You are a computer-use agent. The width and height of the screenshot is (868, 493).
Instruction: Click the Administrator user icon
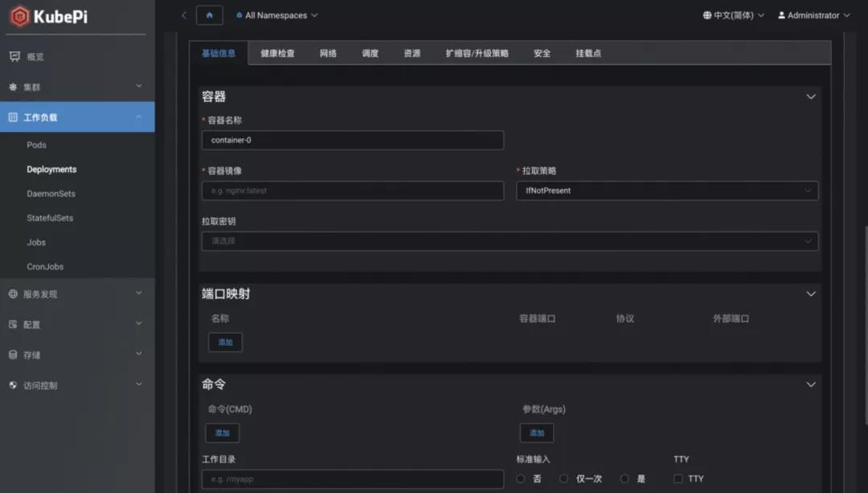781,15
